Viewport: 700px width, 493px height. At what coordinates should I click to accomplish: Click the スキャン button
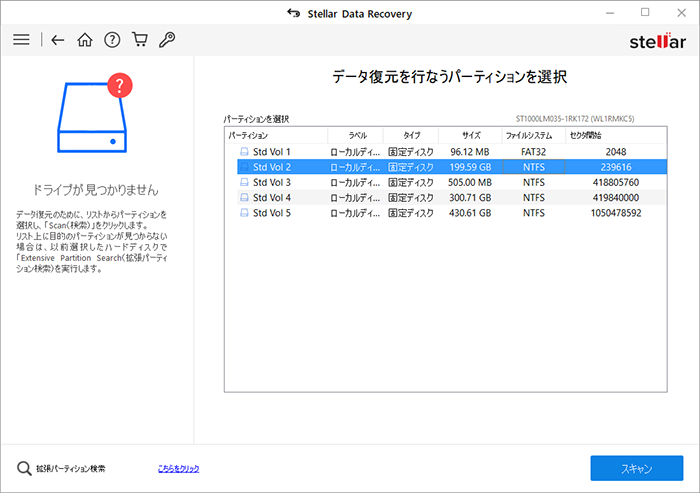637,468
